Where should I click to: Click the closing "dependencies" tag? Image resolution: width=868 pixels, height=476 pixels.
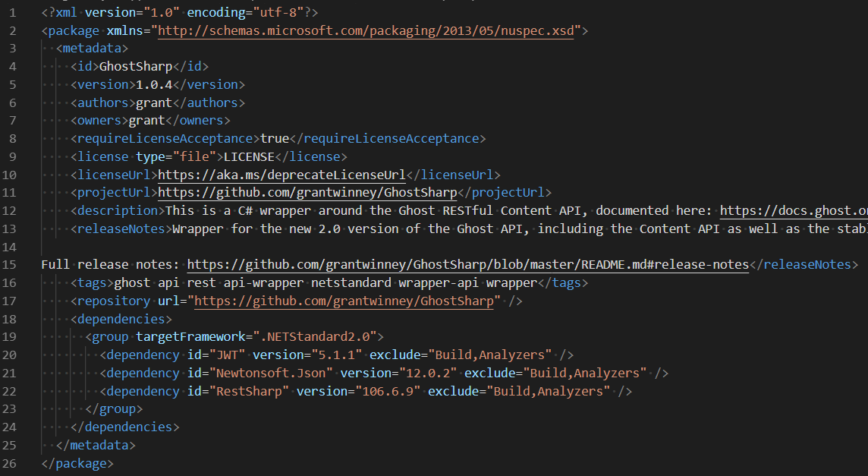pos(128,427)
